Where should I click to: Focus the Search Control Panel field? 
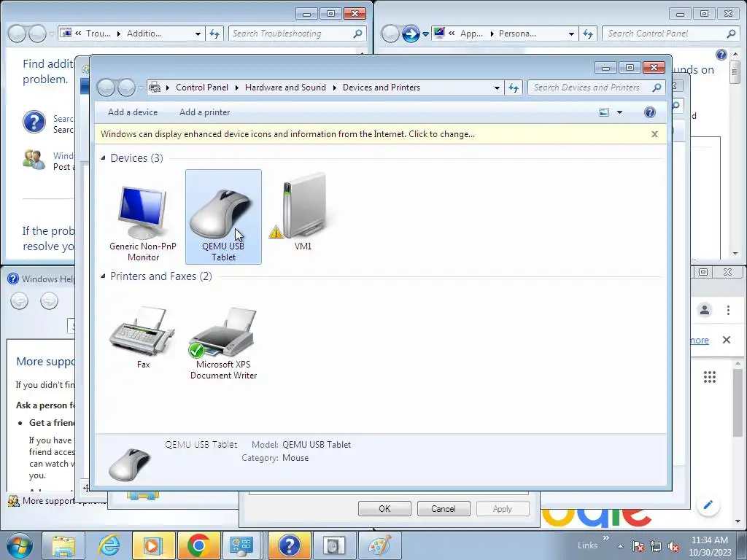pos(664,34)
